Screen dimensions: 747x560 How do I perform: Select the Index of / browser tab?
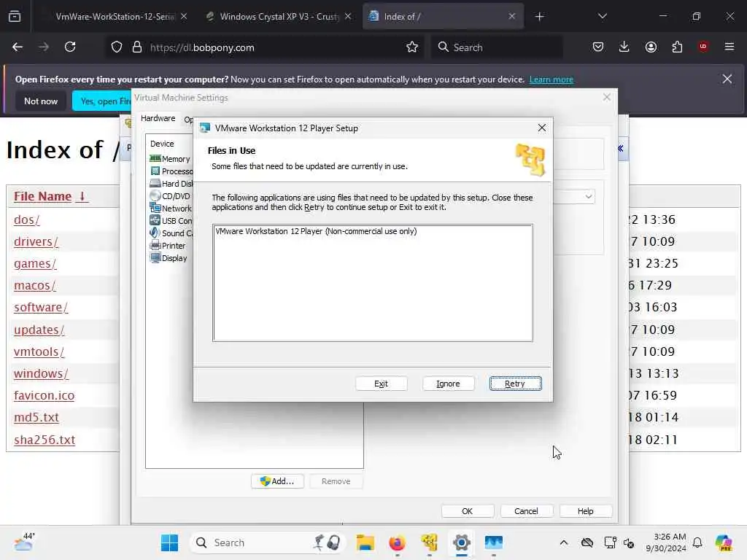pos(443,16)
